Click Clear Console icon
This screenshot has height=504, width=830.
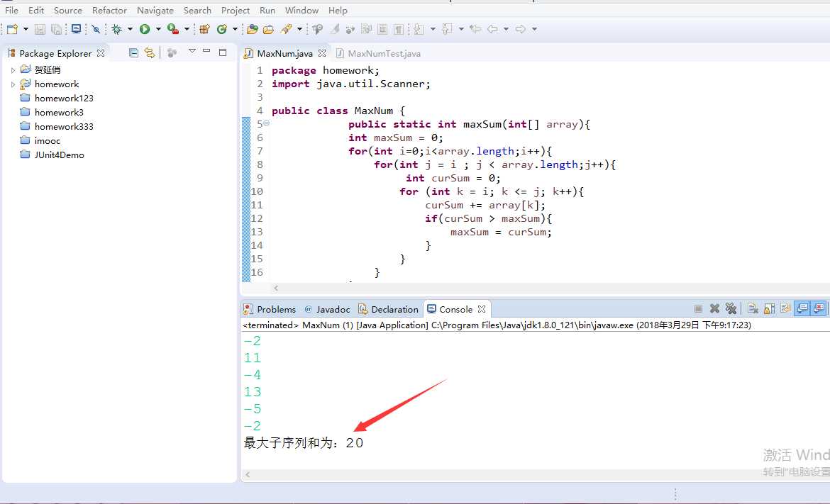(753, 308)
